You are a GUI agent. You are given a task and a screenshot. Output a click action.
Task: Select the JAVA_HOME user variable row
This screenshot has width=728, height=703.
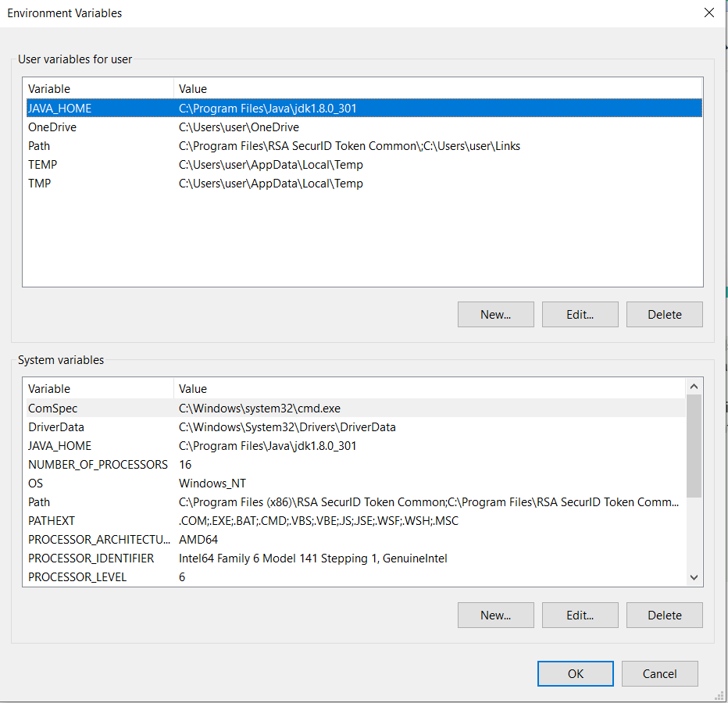(x=364, y=109)
